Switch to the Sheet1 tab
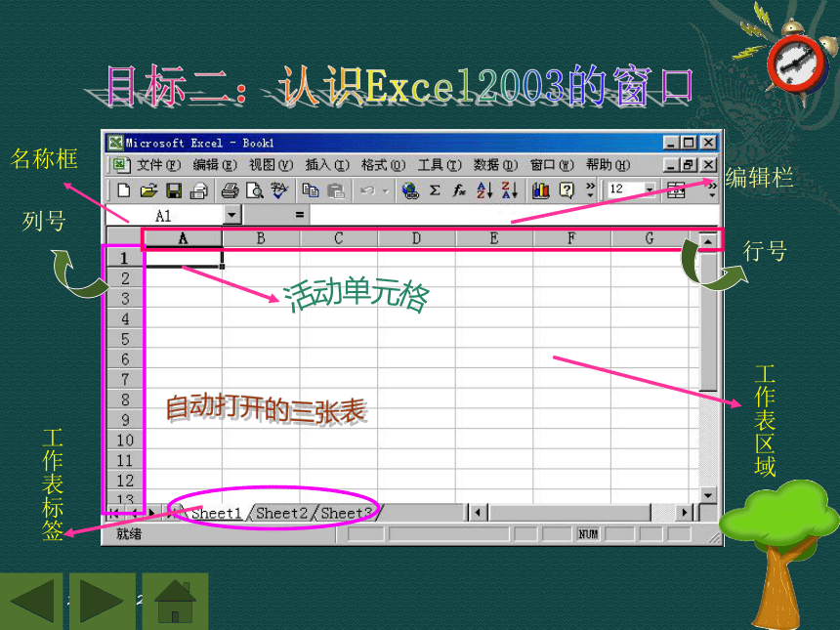This screenshot has width=840, height=630. pyautogui.click(x=217, y=513)
